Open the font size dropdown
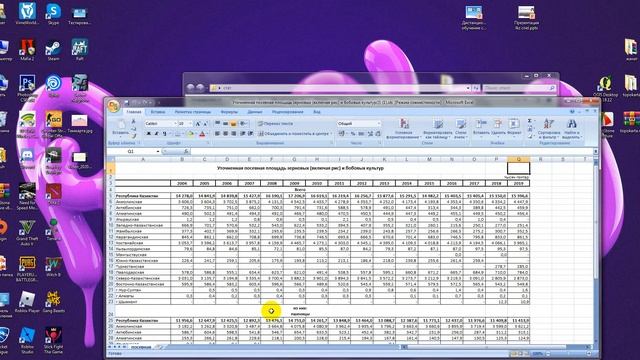 coord(190,123)
